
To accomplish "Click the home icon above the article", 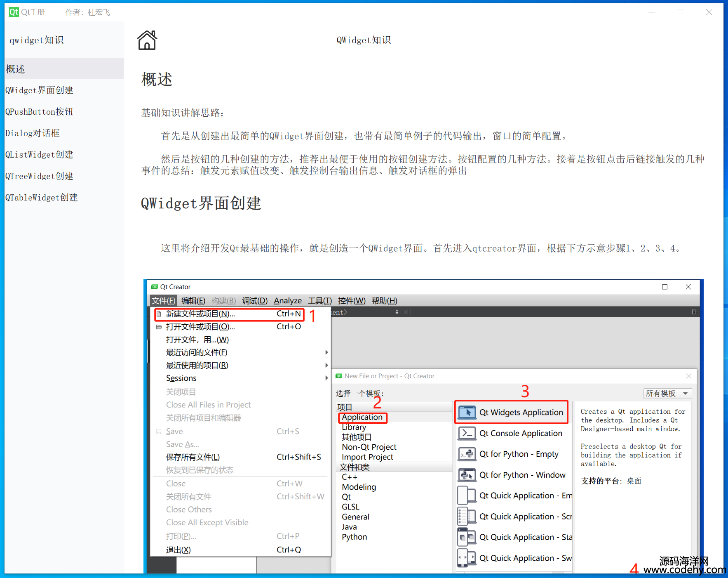I will tap(147, 40).
